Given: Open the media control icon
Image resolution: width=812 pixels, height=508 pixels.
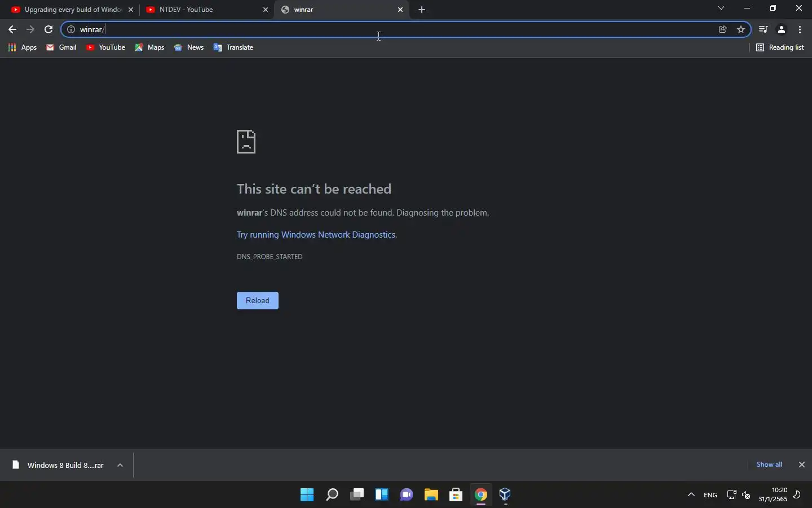Looking at the screenshot, I should pyautogui.click(x=764, y=29).
